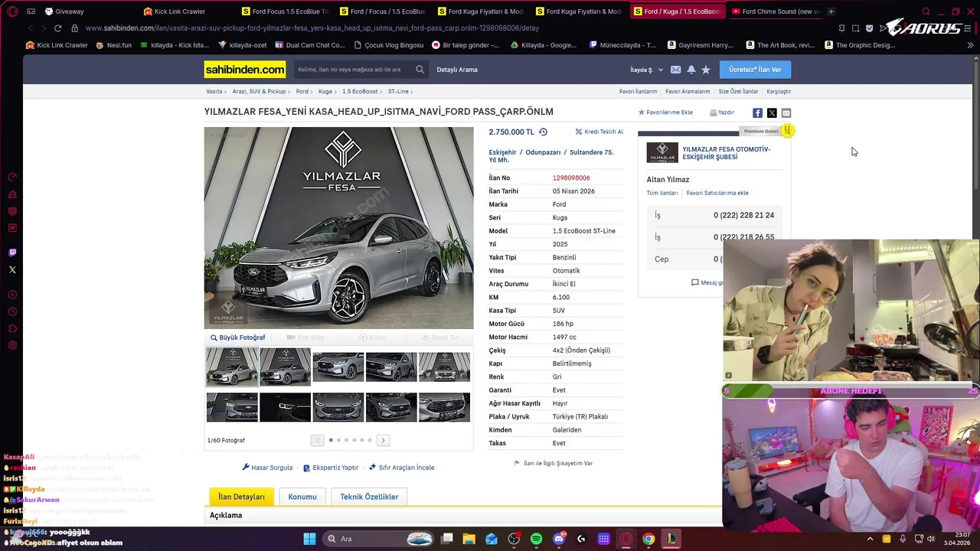Open Google Chrome from the taskbar

coord(648,539)
